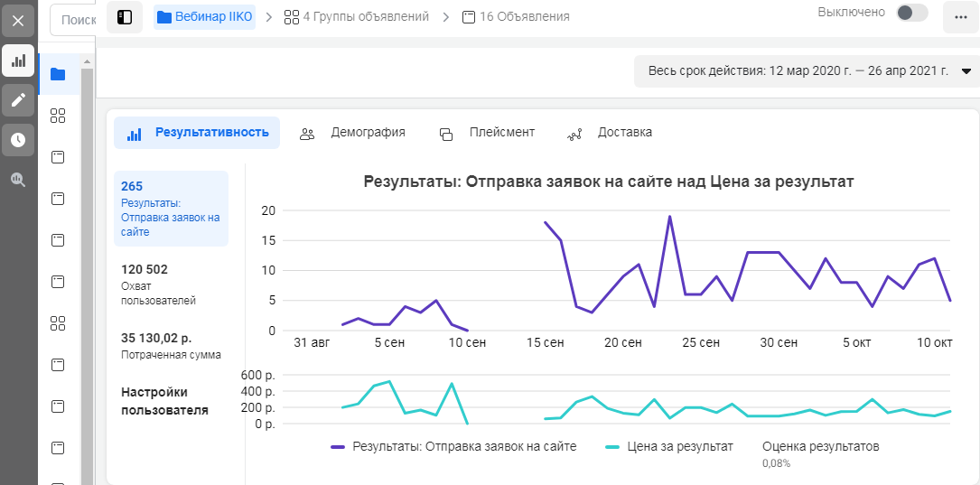Open the three-dots more options menu
980x485 pixels.
pyautogui.click(x=960, y=17)
